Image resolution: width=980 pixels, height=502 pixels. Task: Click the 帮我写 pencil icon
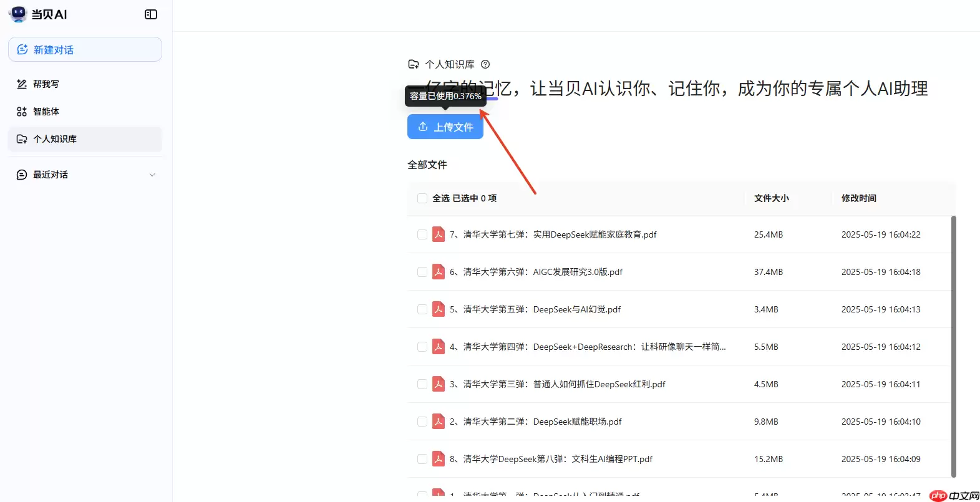[22, 84]
